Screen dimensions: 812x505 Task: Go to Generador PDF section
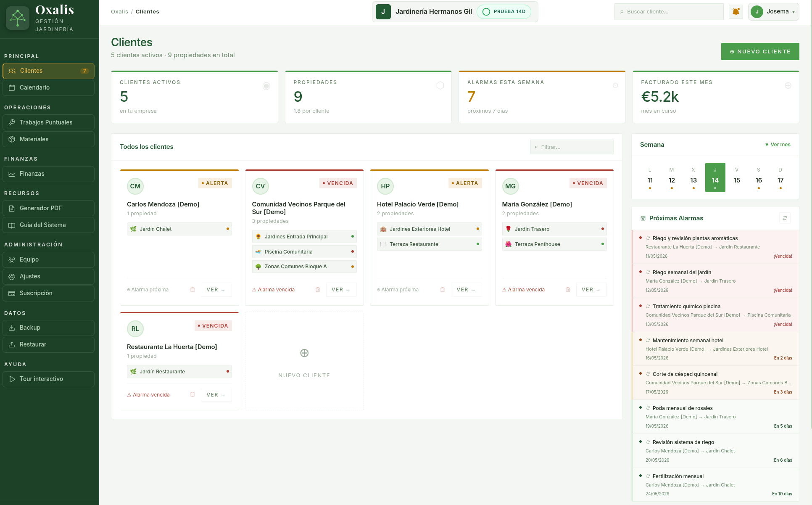[x=48, y=208]
